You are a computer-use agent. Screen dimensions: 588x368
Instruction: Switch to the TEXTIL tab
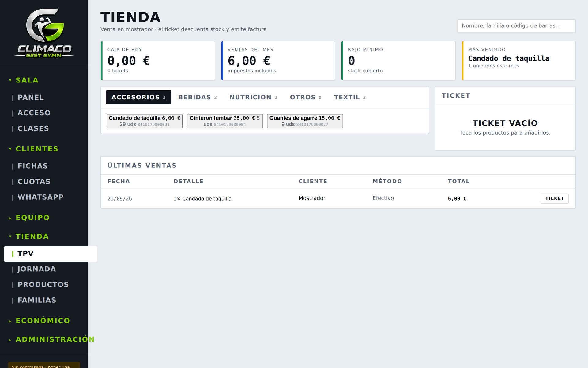click(x=350, y=97)
